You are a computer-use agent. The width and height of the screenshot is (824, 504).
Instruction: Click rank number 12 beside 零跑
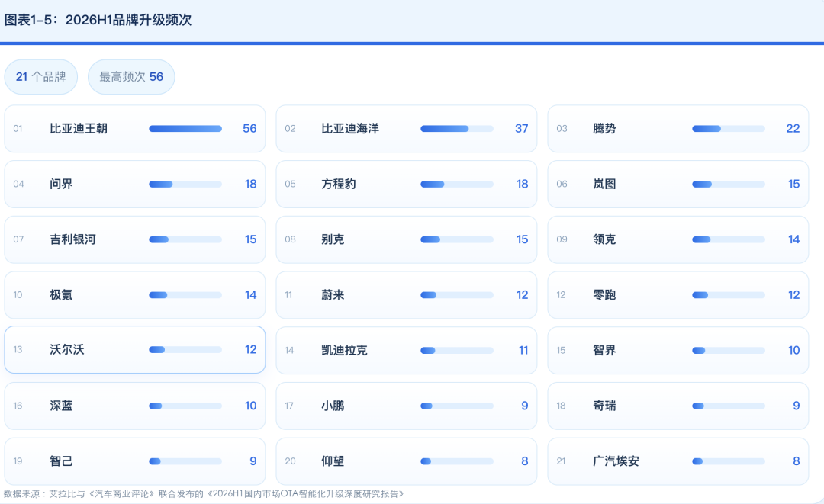click(x=561, y=294)
